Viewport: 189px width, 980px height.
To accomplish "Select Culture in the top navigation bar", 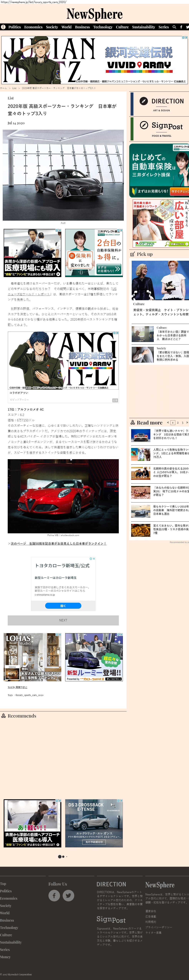I will pyautogui.click(x=122, y=27).
